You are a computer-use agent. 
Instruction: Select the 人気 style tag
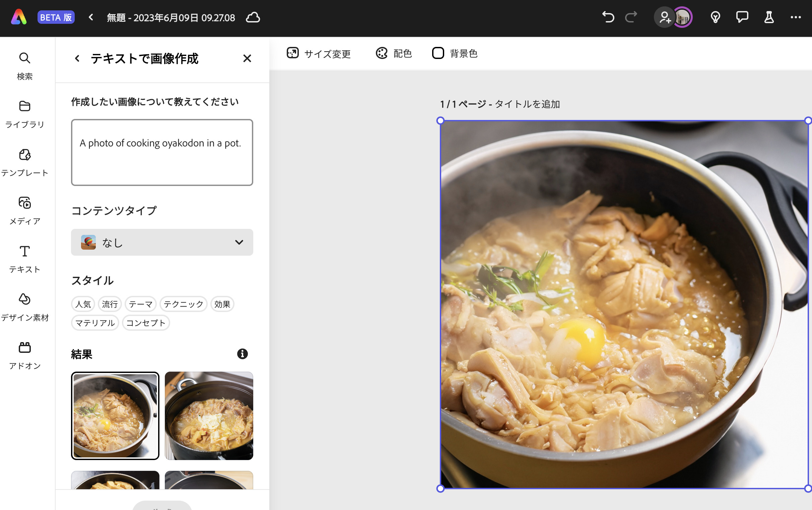[x=83, y=304]
